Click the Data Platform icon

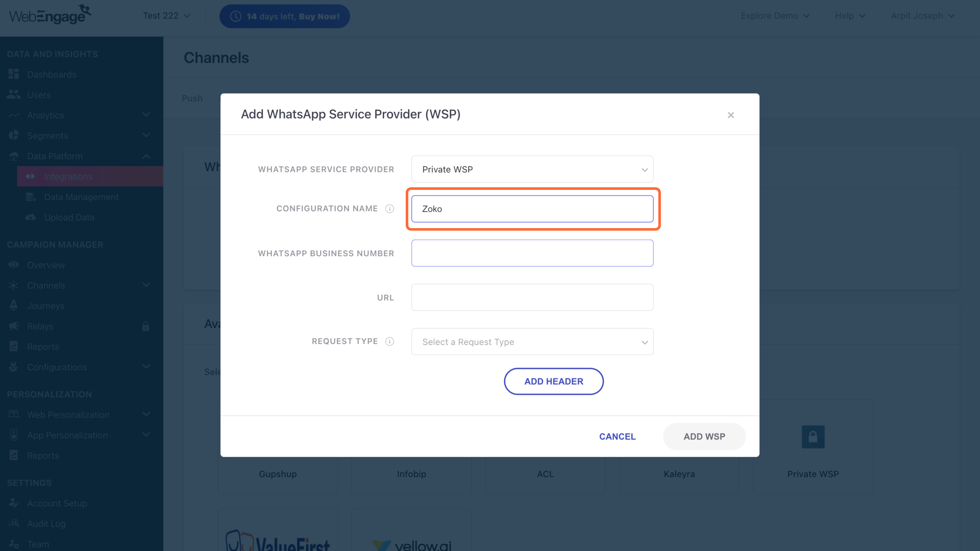tap(14, 156)
